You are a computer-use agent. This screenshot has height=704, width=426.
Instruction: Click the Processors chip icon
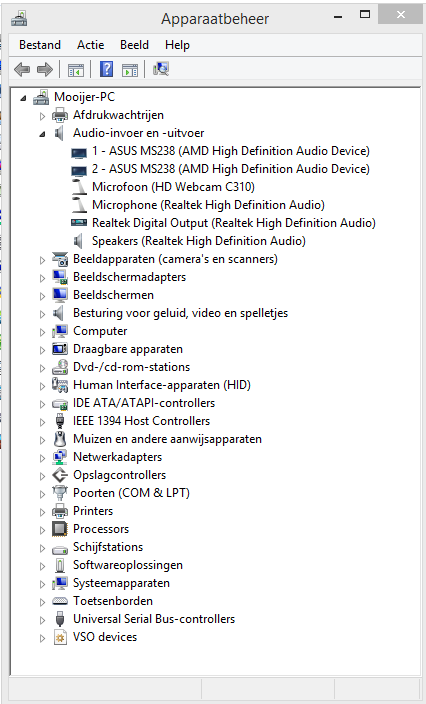coord(60,529)
